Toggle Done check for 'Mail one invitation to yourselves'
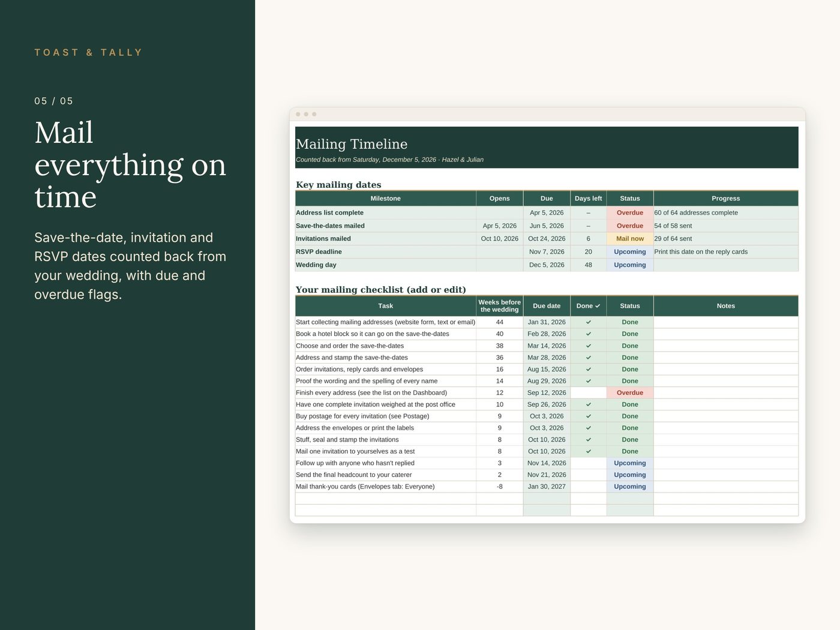Screen dimensions: 840x630 (588, 452)
